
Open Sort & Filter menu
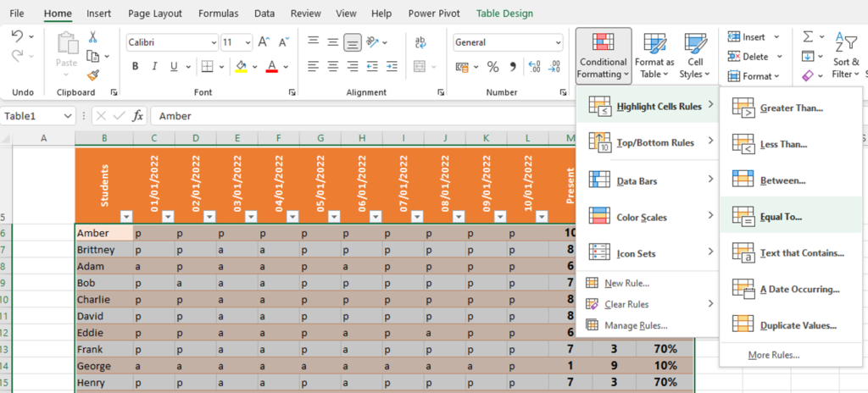tap(846, 56)
